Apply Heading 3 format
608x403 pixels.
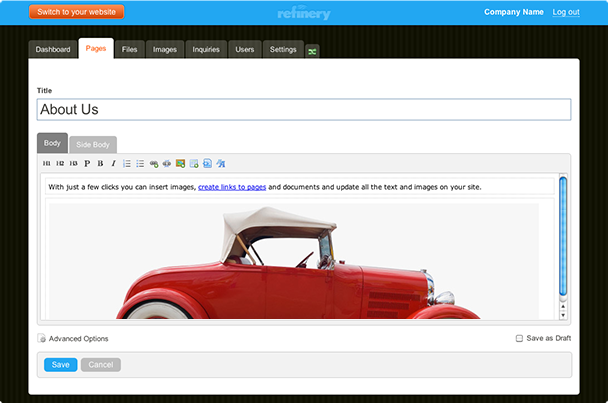point(73,164)
